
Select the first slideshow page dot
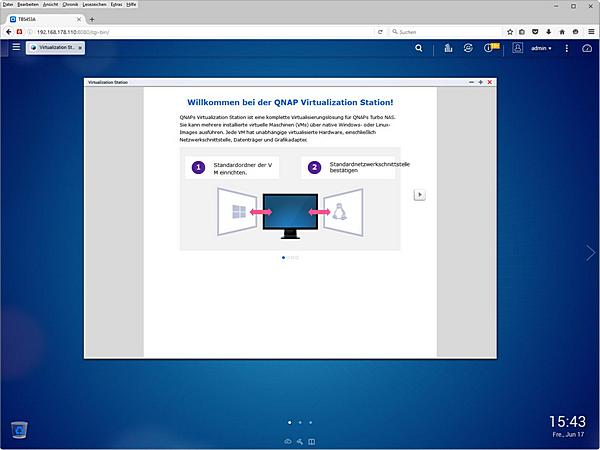[x=283, y=258]
